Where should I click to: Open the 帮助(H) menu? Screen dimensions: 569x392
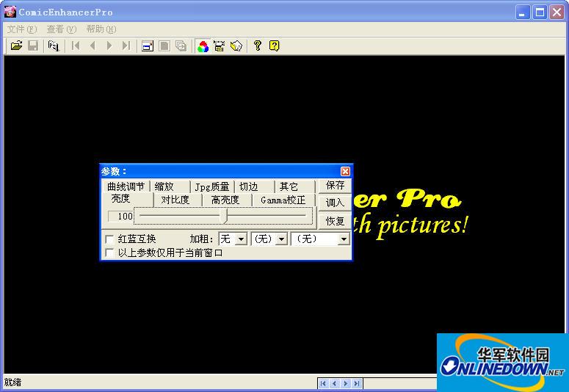click(x=101, y=29)
